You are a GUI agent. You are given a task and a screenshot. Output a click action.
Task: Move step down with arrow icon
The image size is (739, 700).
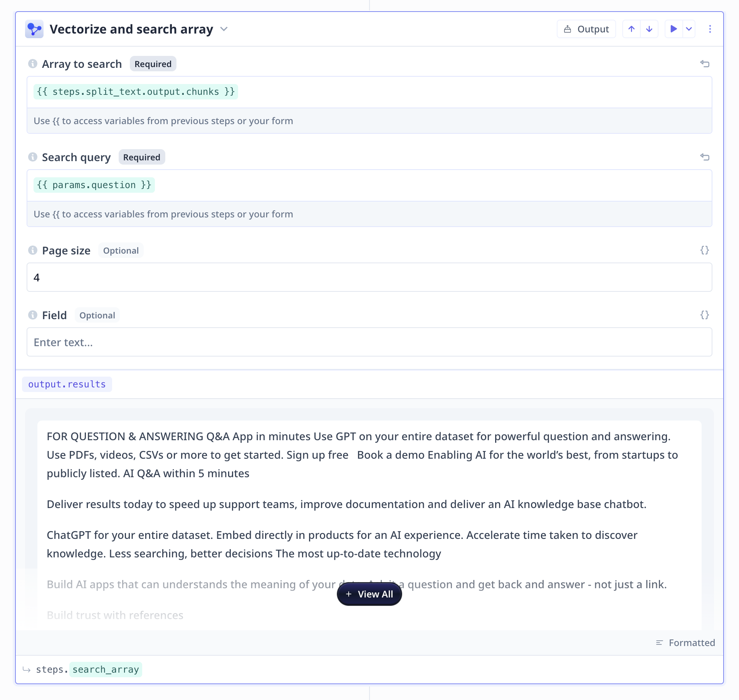[x=649, y=29]
